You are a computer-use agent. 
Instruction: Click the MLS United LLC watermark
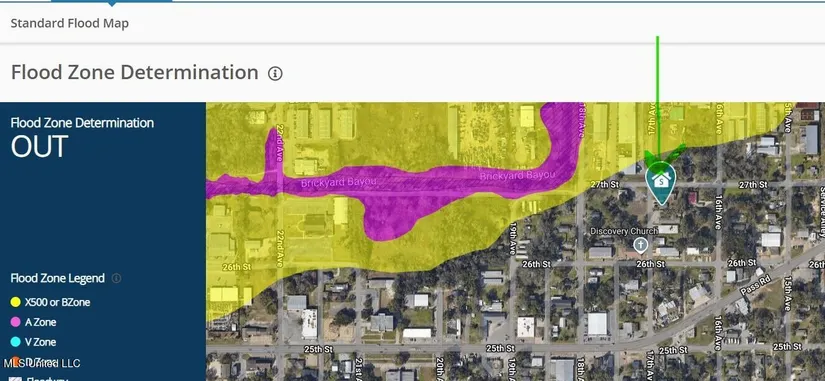42,363
